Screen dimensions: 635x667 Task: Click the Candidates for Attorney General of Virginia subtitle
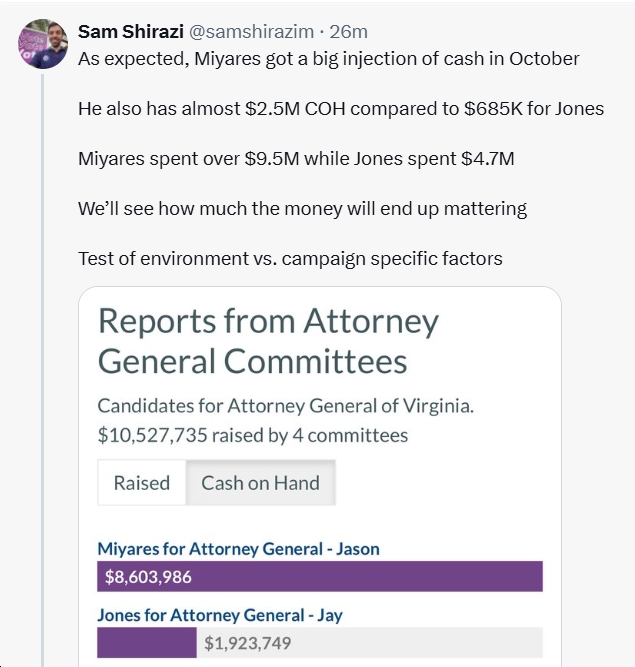coord(285,406)
